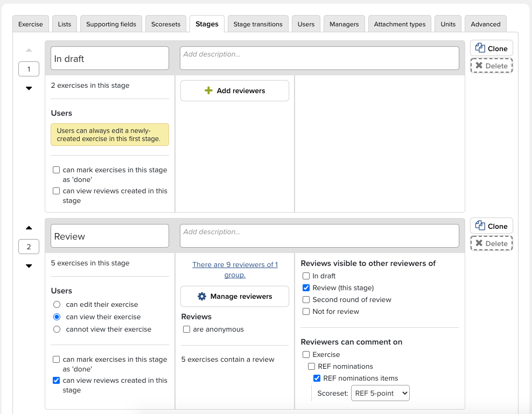Click gear icon on Manage reviewers
The width and height of the screenshot is (532, 414).
click(x=202, y=297)
